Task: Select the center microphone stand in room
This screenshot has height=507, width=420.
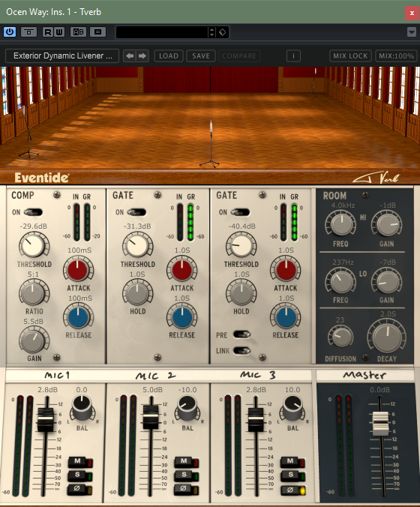Action: tap(211, 144)
